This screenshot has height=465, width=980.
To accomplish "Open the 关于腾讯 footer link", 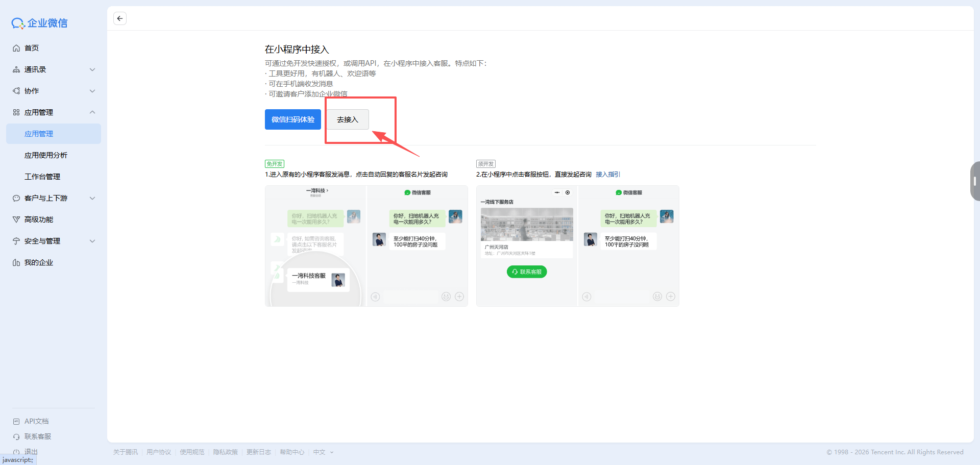I will tap(126, 452).
